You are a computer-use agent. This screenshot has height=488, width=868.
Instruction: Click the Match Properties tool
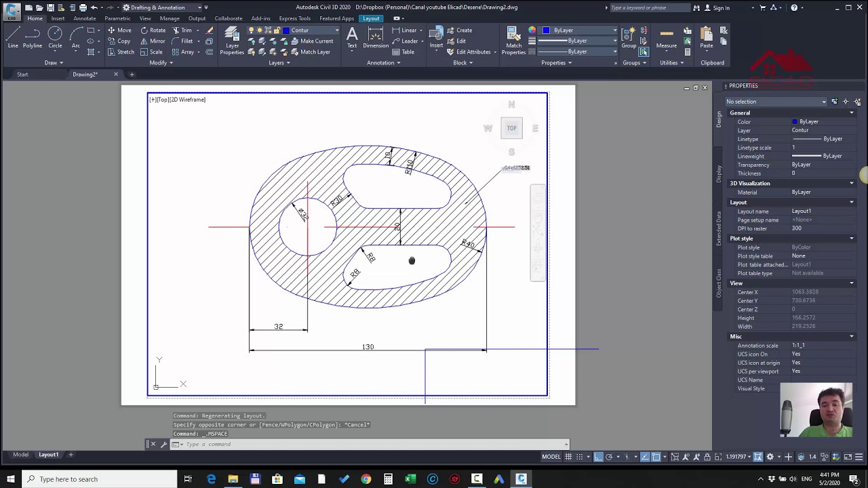(x=513, y=41)
